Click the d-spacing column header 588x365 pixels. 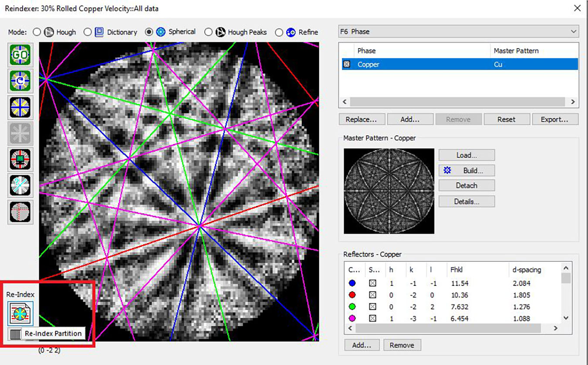pos(527,270)
